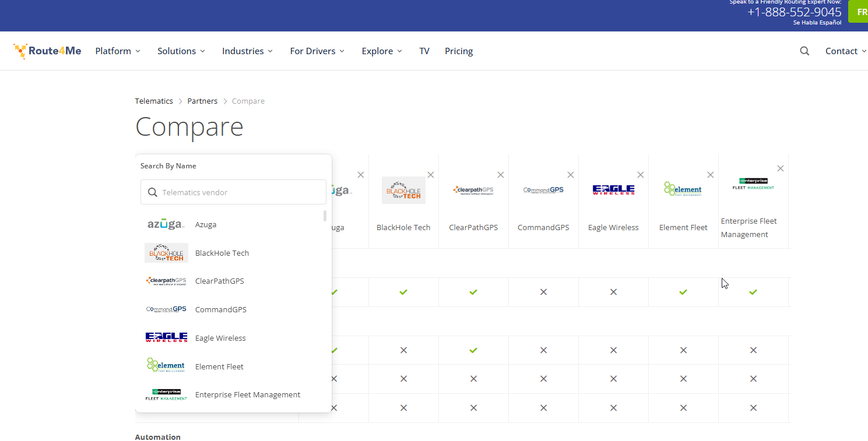Click Eagle Wireless logo in compare header

(x=613, y=190)
